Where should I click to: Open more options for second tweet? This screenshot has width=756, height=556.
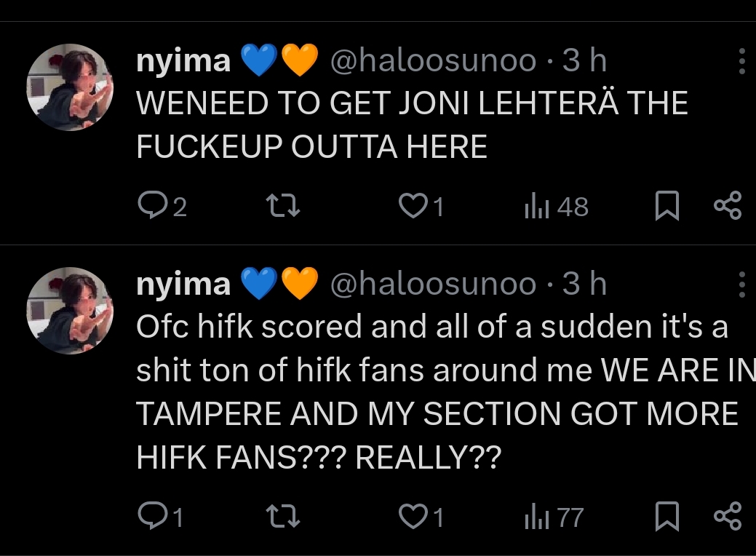point(741,285)
